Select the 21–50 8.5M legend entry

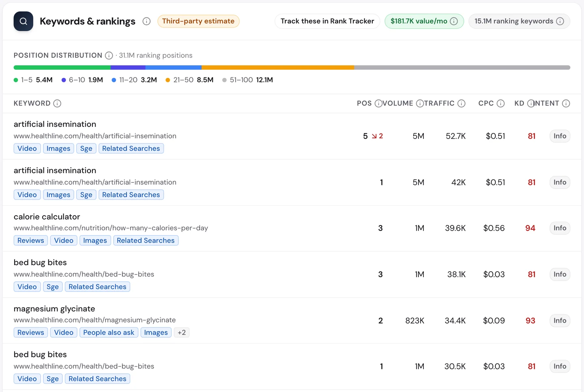click(189, 80)
